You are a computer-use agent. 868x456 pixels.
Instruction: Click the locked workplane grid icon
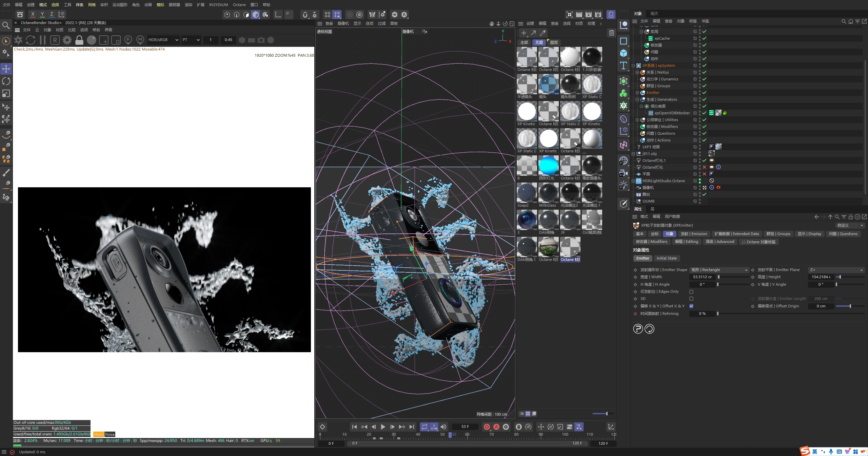(337, 15)
